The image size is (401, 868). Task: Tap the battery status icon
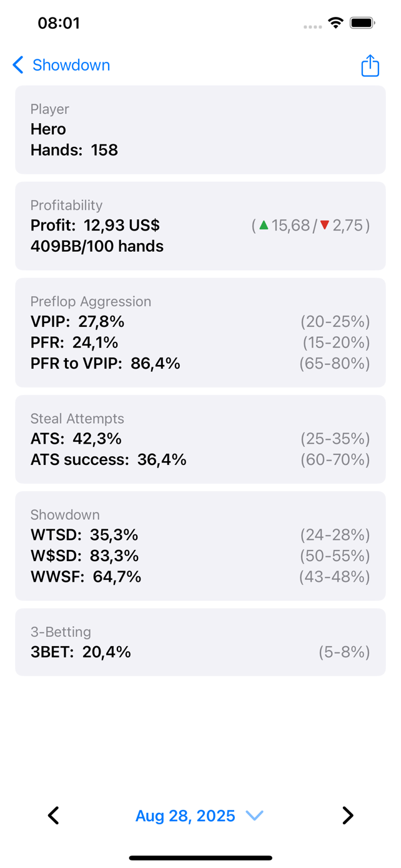click(362, 24)
